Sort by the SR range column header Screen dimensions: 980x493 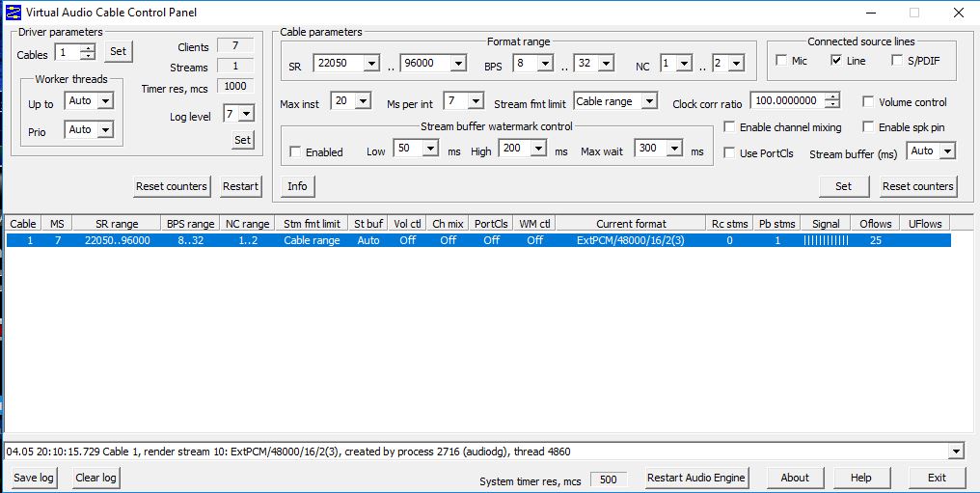click(117, 224)
